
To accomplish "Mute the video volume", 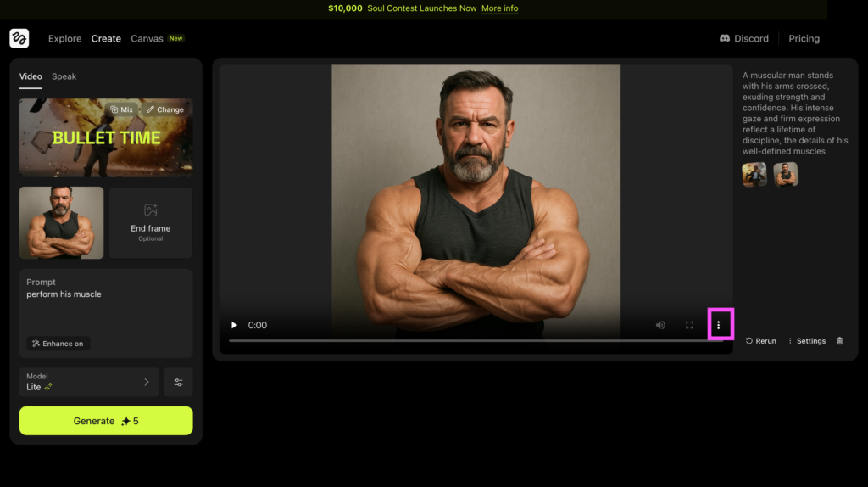I will 660,325.
